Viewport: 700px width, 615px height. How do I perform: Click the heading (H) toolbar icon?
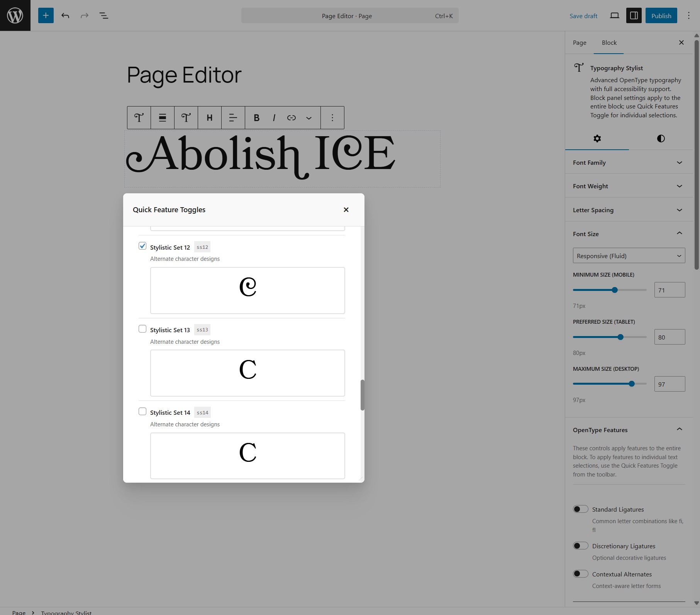[x=210, y=118]
